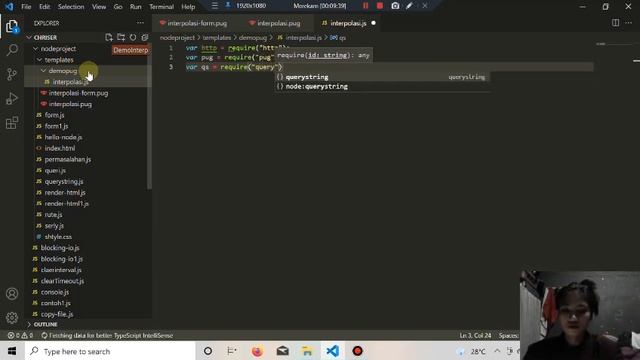Open the Windows Start menu
This screenshot has height=360, width=640.
pos(12,351)
